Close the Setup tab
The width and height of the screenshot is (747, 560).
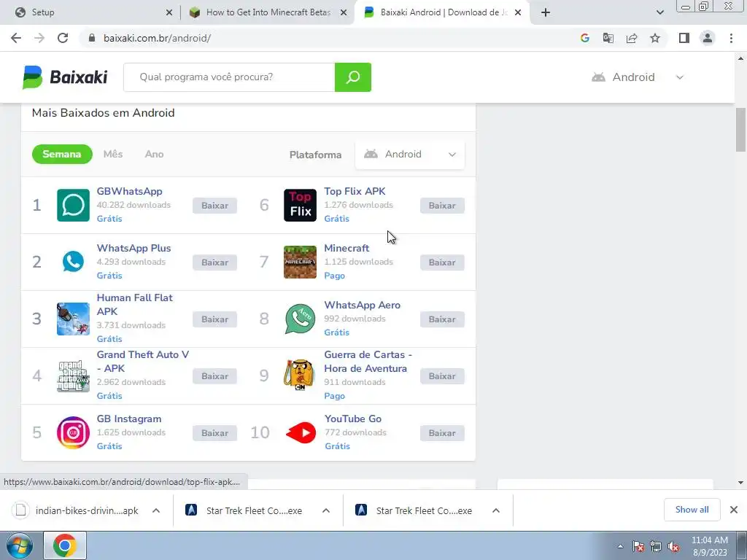click(169, 12)
